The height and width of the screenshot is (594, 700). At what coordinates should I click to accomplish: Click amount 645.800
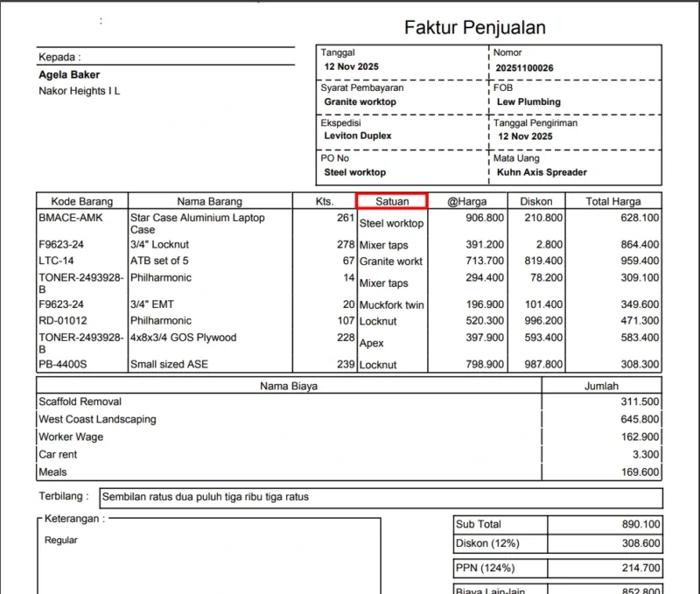click(640, 420)
